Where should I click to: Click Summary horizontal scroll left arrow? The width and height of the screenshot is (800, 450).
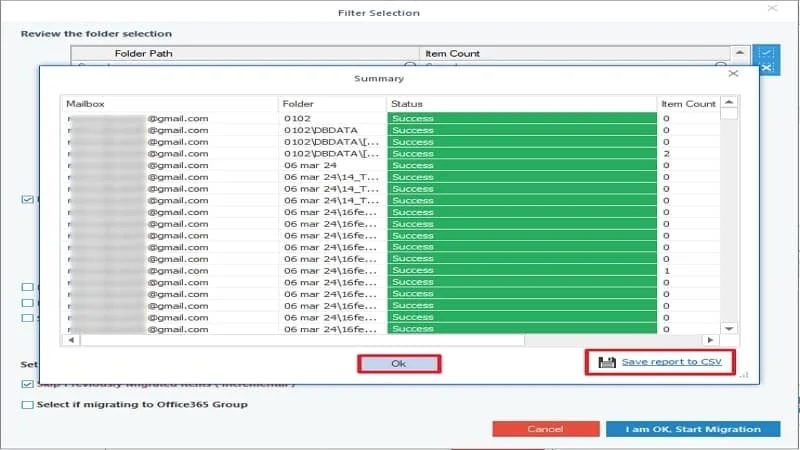click(71, 340)
